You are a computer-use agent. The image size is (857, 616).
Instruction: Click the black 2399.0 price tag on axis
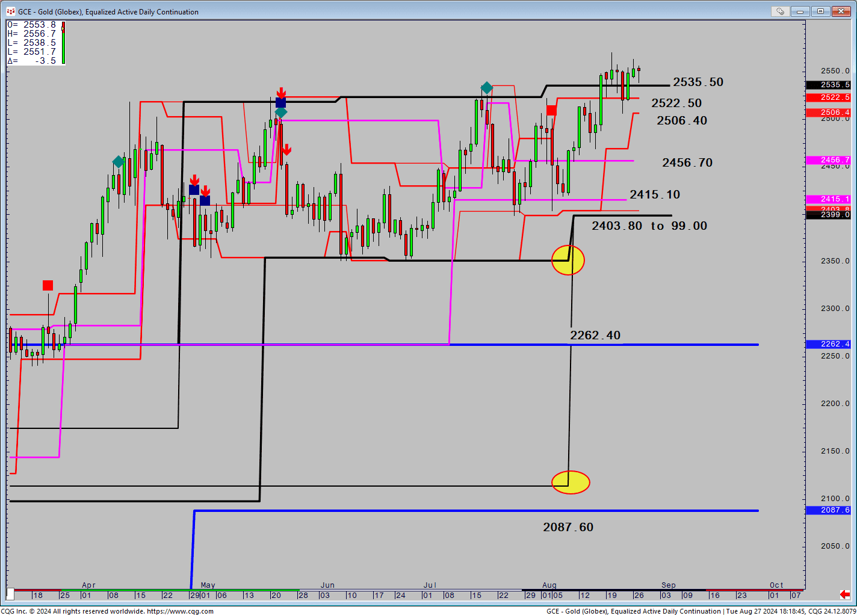pos(828,215)
